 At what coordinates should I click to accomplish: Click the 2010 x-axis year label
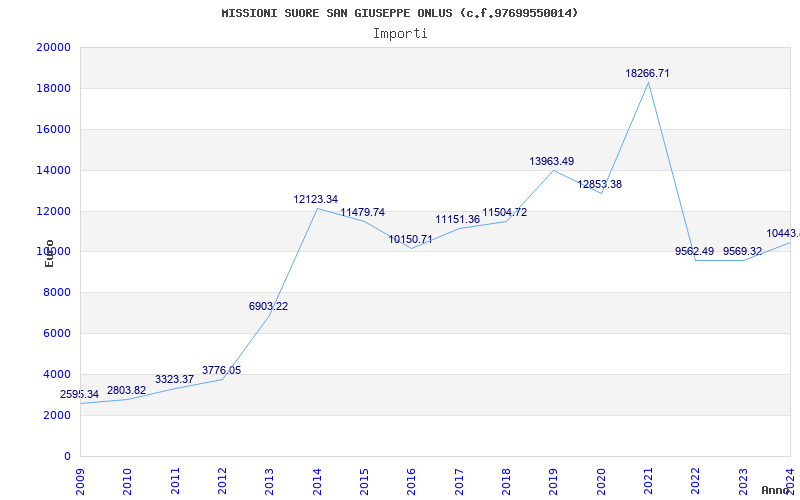pos(128,482)
